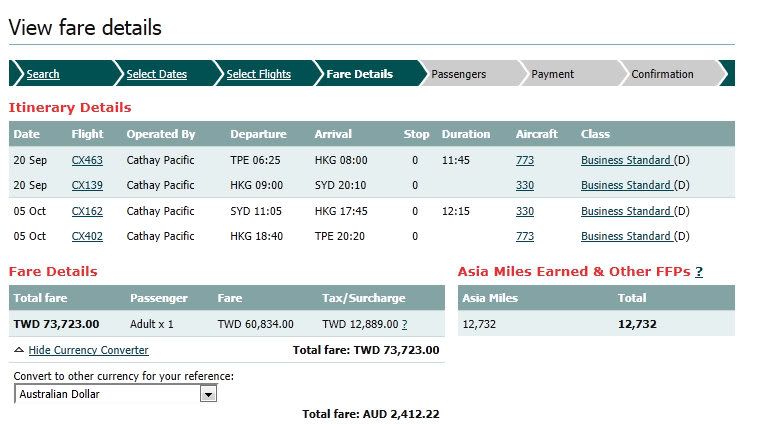Return to the Select Flights step
Image resolution: width=759 pixels, height=424 pixels.
(258, 74)
